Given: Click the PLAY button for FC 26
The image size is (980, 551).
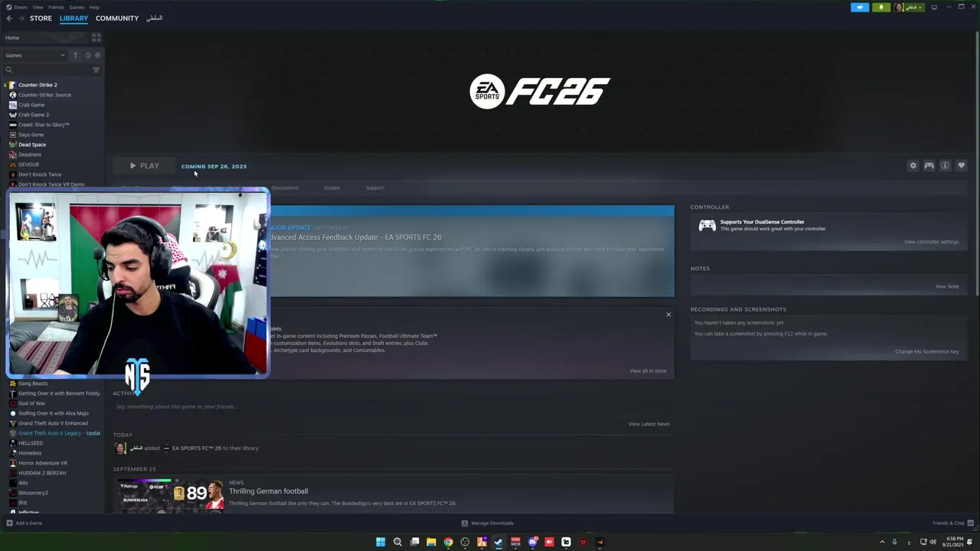Looking at the screenshot, I should pos(144,166).
